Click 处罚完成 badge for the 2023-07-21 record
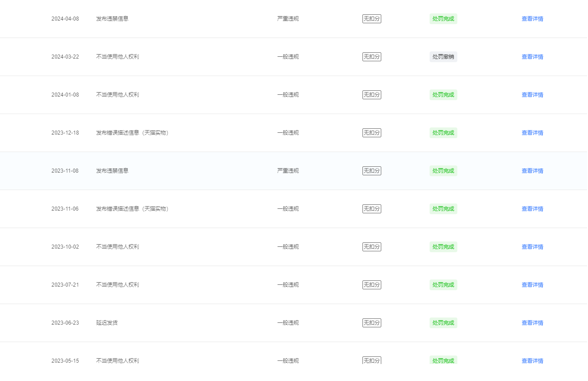Viewport: 588px width, 381px height. point(443,285)
